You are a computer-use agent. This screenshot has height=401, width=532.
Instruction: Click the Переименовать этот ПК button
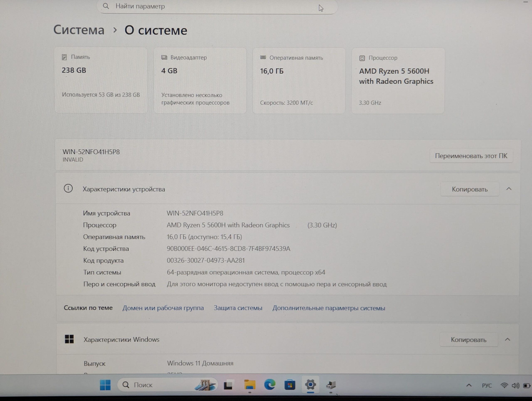click(x=471, y=156)
